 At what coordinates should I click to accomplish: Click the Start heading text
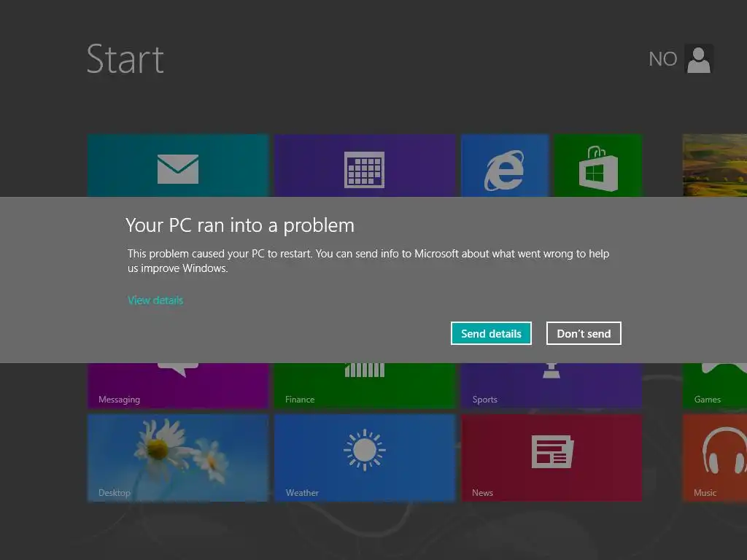[x=125, y=59]
